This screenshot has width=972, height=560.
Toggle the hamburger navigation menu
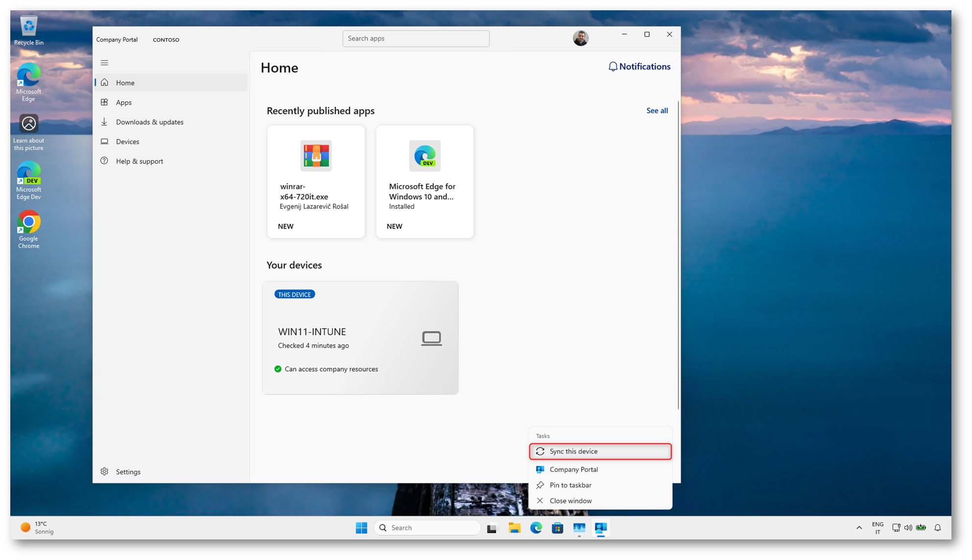tap(104, 63)
